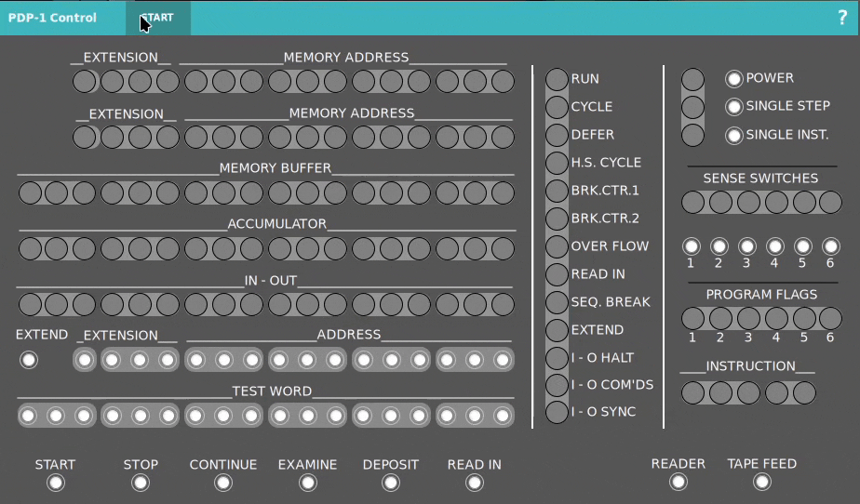Click the I - O HALT indicator lamp
Screen dimensions: 860x504
[557, 358]
